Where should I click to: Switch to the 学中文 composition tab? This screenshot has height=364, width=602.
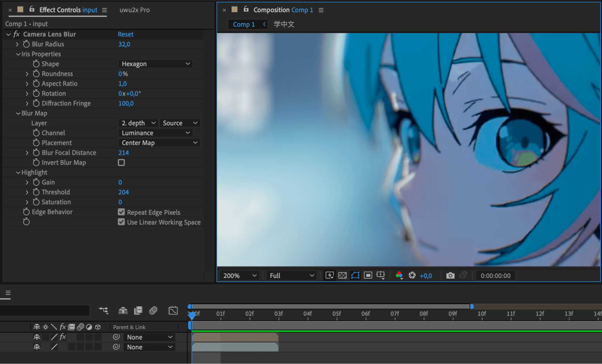284,24
